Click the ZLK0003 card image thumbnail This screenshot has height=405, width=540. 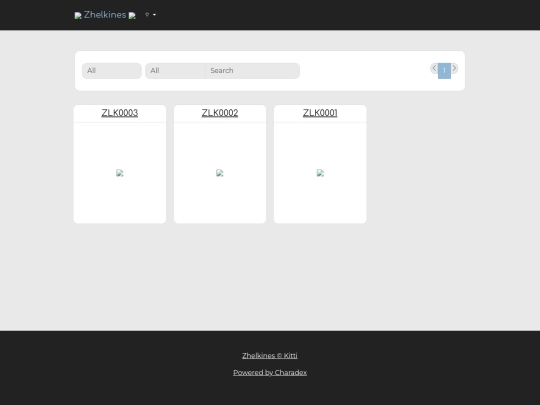120,173
